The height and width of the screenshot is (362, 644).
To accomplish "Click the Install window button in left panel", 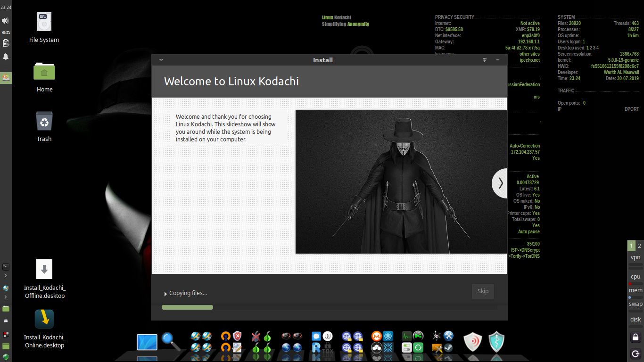I will pyautogui.click(x=6, y=78).
